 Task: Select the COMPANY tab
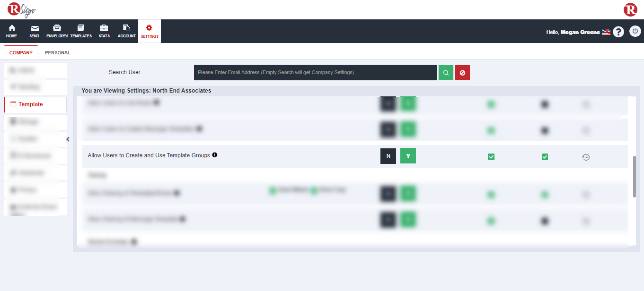point(21,52)
